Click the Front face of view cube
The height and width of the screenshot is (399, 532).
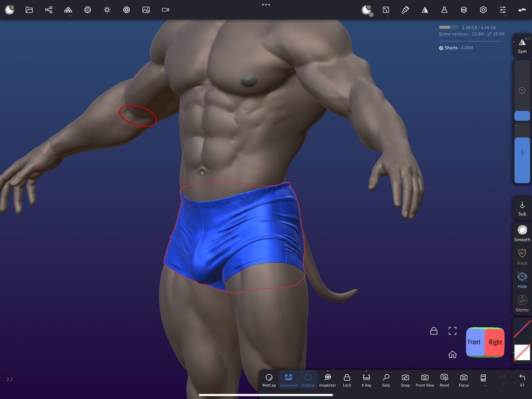(x=475, y=342)
